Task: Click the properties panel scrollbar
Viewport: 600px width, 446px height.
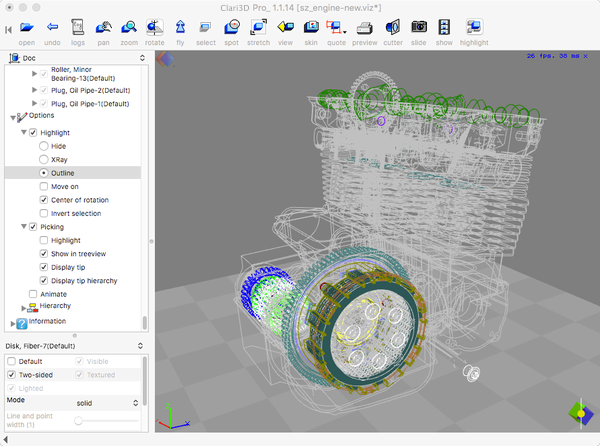Action: pyautogui.click(x=145, y=381)
